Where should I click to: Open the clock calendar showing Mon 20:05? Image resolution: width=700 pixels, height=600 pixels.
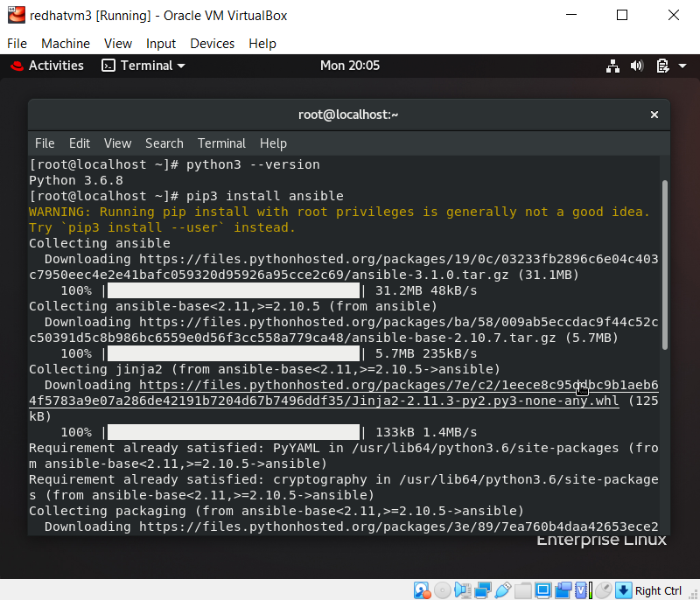[349, 66]
